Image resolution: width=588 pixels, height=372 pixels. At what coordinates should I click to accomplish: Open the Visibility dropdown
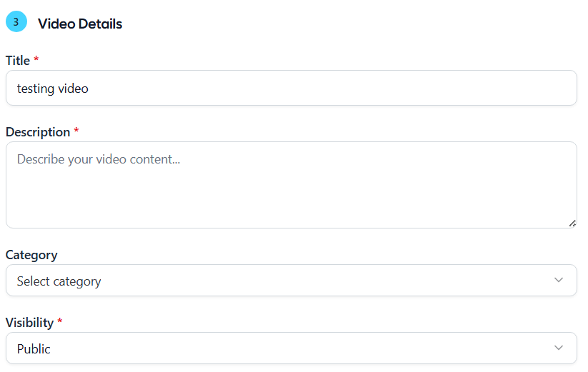coord(291,348)
